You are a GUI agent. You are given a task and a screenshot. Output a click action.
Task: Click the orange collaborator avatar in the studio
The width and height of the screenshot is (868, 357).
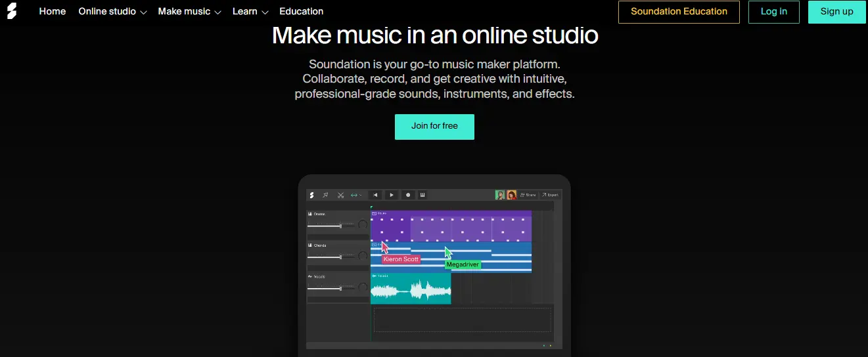click(x=511, y=195)
